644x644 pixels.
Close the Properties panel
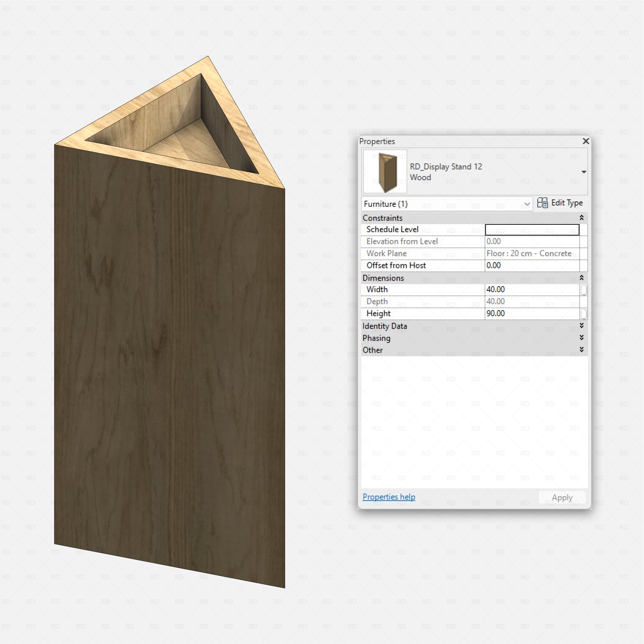click(586, 141)
